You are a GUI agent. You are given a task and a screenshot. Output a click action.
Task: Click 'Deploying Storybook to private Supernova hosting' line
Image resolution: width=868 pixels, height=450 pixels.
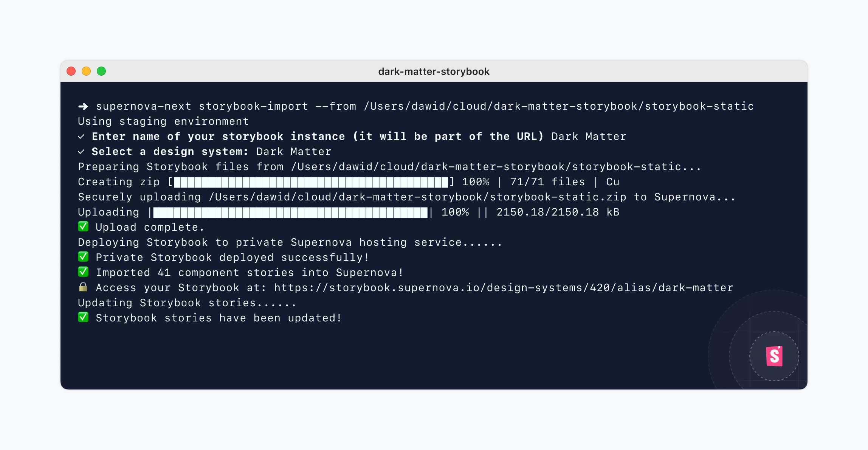click(290, 242)
